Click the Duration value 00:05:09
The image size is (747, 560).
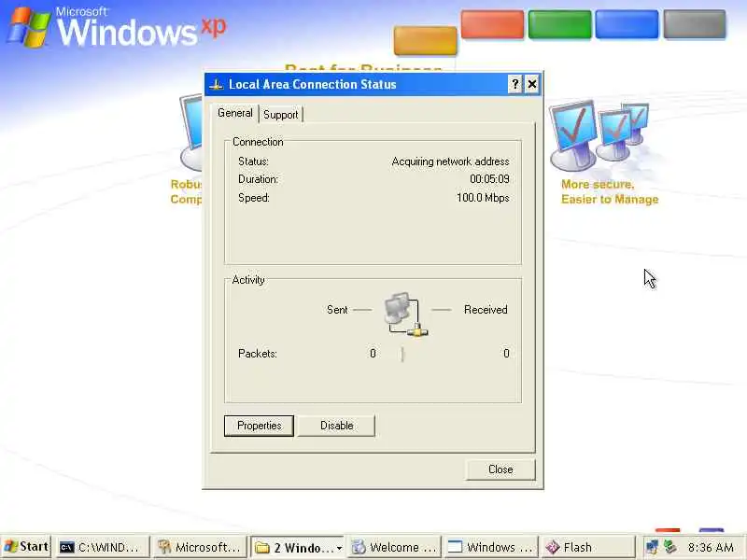click(x=489, y=179)
